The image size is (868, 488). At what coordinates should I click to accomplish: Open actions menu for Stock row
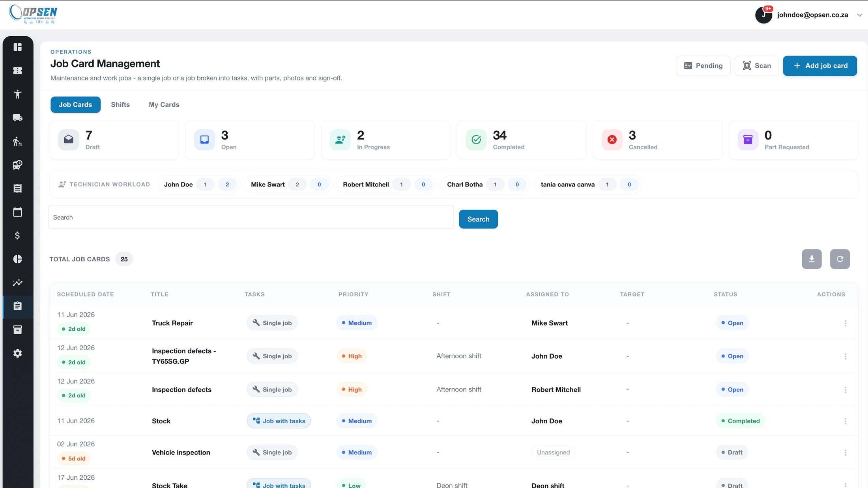click(x=846, y=421)
